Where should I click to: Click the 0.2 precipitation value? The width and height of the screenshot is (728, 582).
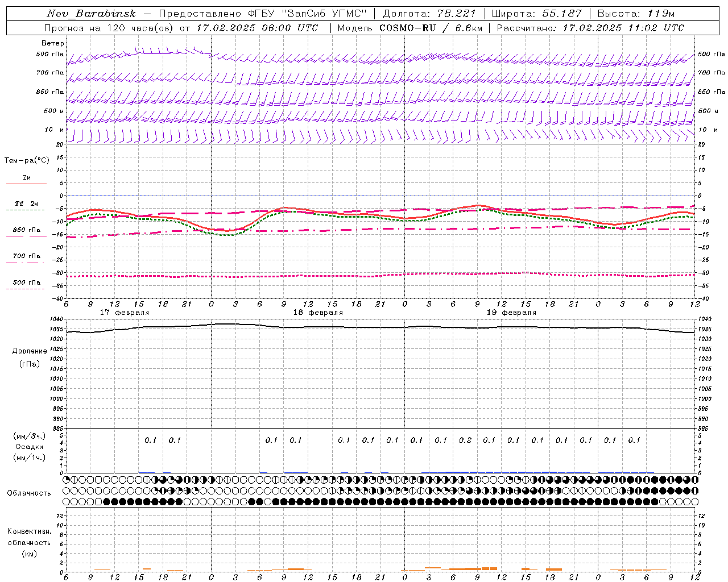coord(465,440)
